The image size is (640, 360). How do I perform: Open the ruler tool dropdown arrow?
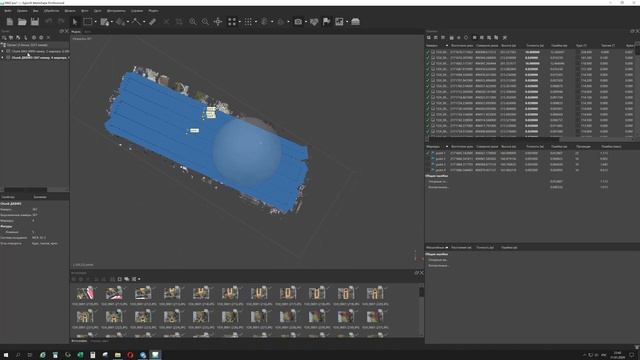pyautogui.click(x=144, y=22)
